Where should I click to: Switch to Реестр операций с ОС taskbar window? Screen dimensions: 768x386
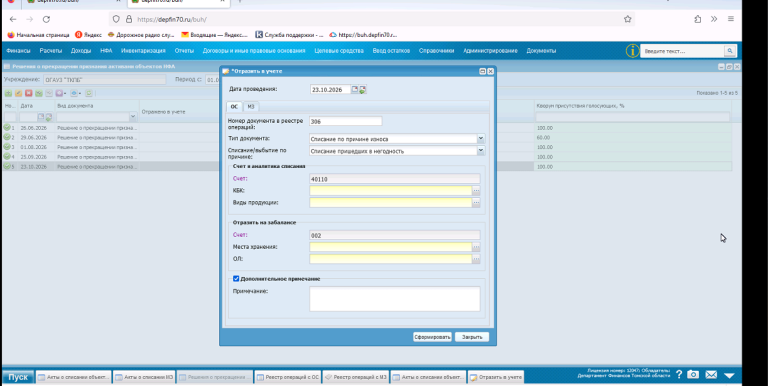point(288,377)
